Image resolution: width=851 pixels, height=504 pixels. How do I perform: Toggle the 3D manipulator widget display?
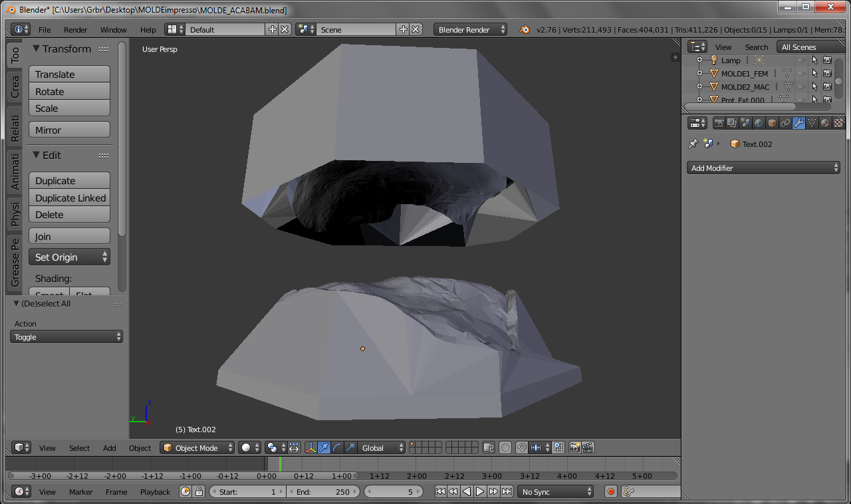click(310, 447)
